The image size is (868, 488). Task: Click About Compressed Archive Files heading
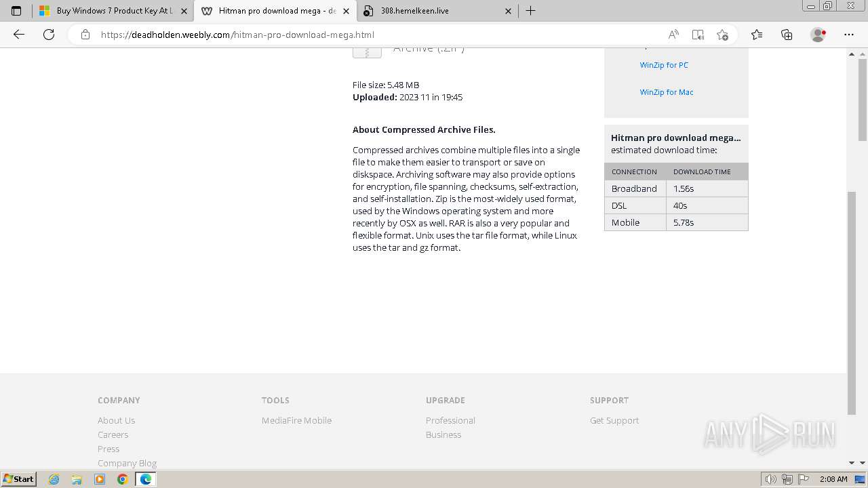click(424, 129)
